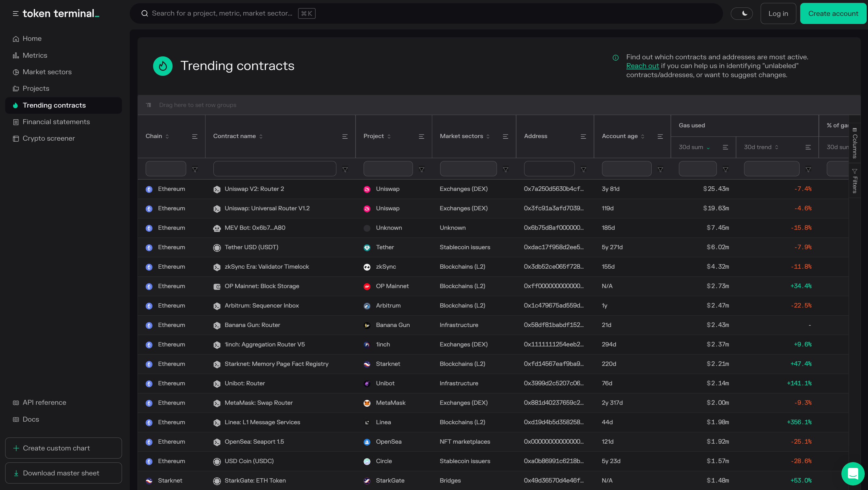The image size is (868, 490).
Task: Open the Filters side panel tab
Action: tap(854, 181)
